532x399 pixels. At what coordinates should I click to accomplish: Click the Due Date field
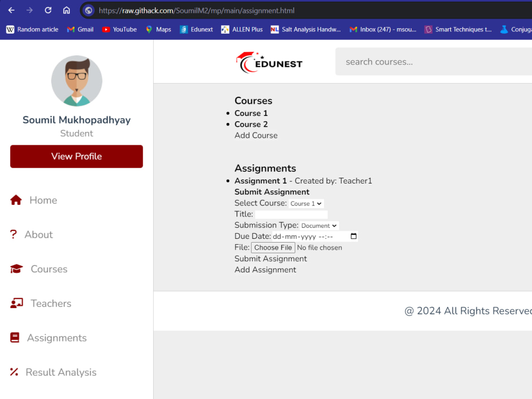point(315,237)
